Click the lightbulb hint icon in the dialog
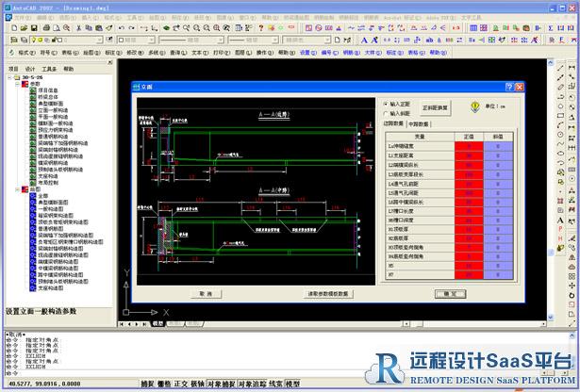Viewport: 580px width, 392px height. point(474,106)
